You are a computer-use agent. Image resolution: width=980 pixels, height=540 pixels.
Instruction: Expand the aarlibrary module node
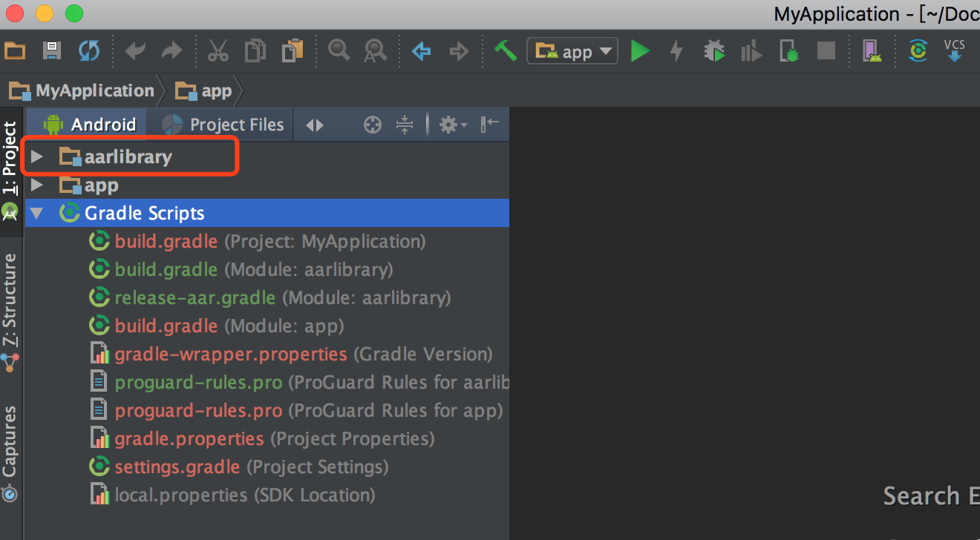37,157
